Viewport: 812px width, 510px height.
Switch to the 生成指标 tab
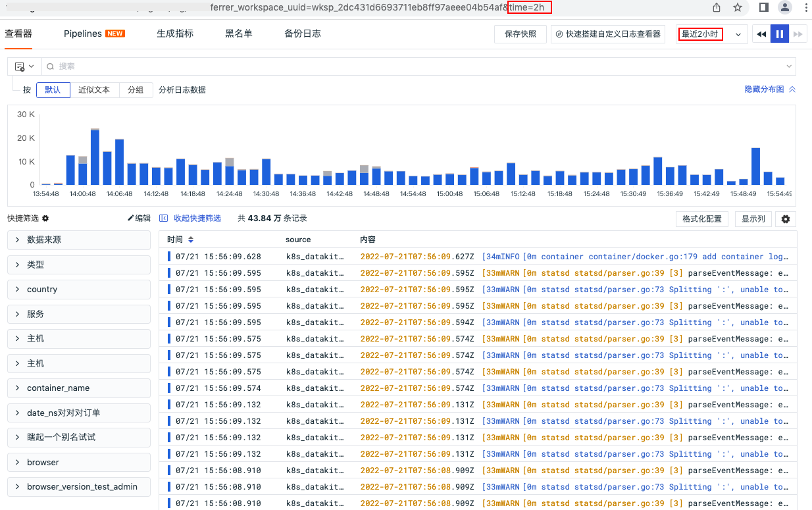click(x=175, y=34)
